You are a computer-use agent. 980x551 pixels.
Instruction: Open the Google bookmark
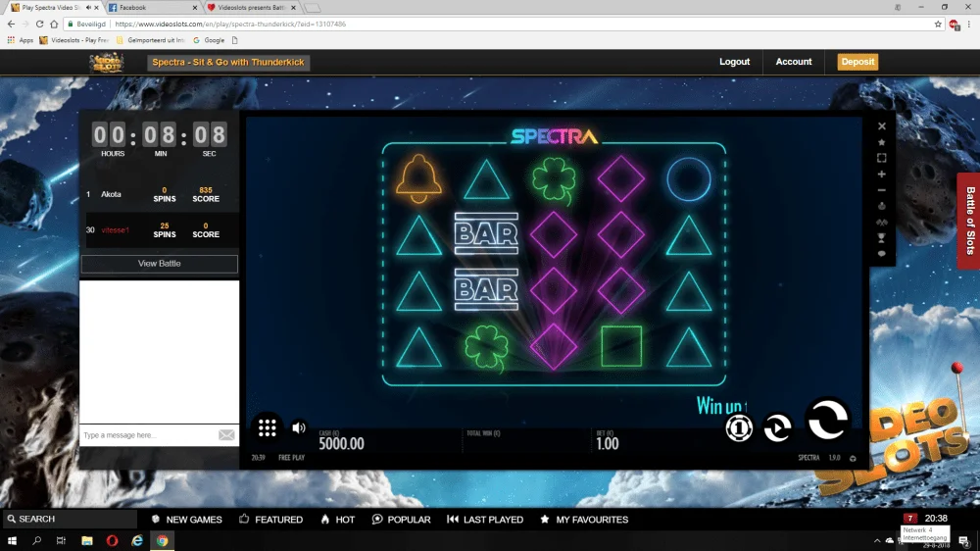[209, 40]
